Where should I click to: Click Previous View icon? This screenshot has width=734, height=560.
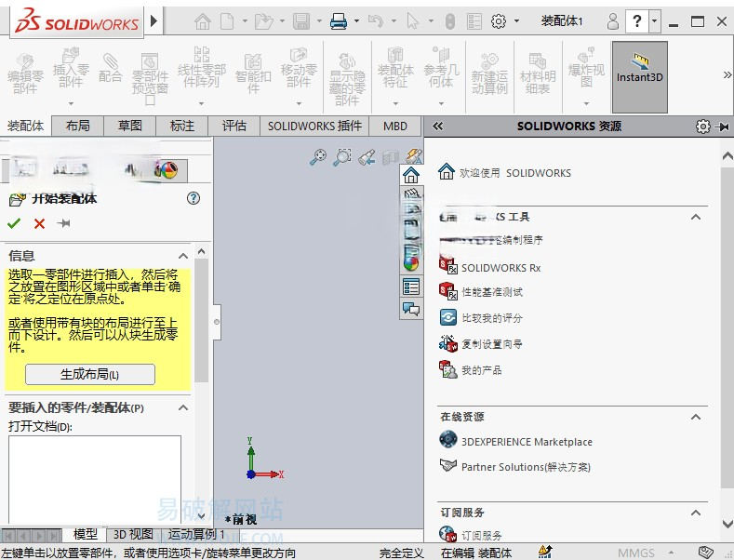(x=367, y=157)
